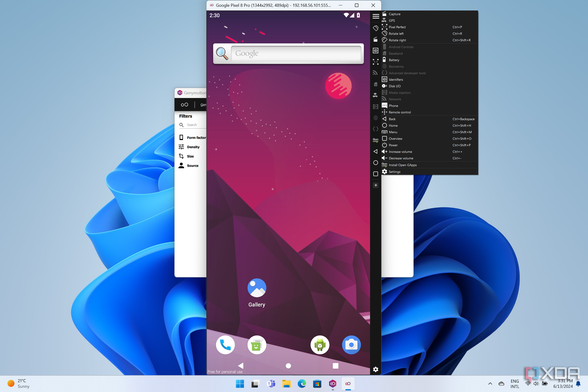Open the Messaging app in dock
Image resolution: width=588 pixels, height=392 pixels.
click(x=257, y=345)
